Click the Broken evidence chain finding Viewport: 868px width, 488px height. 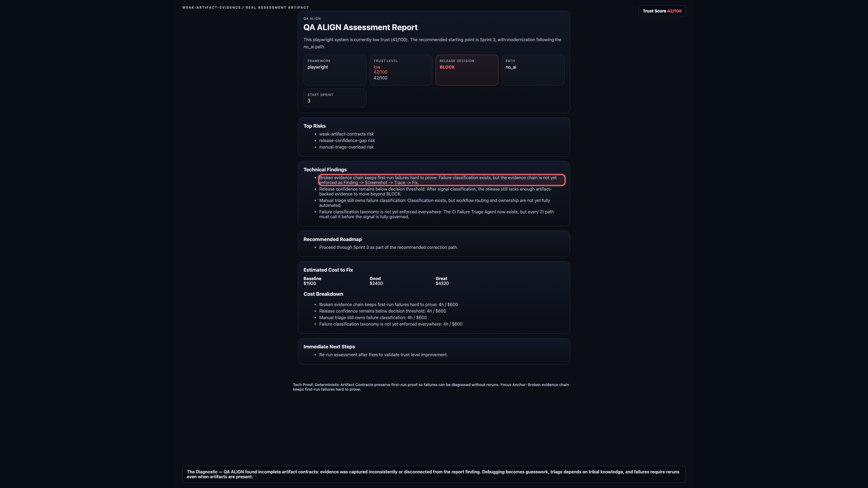pos(442,180)
